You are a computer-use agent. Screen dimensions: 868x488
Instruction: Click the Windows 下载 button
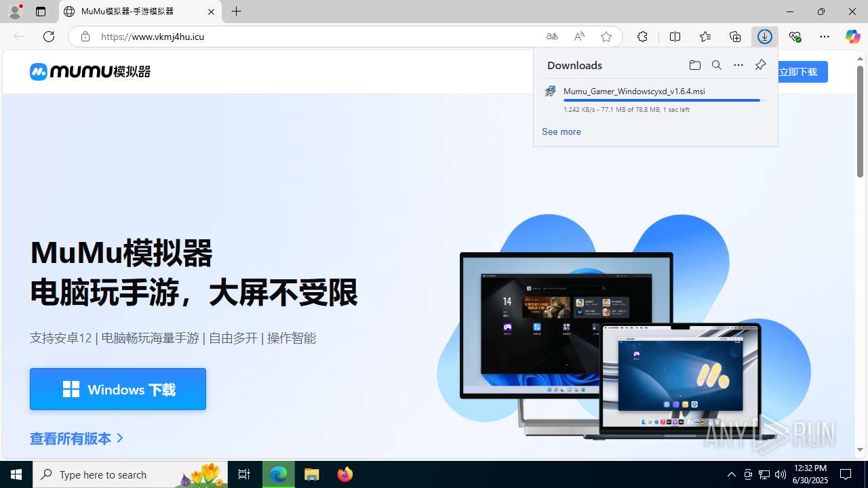(118, 389)
